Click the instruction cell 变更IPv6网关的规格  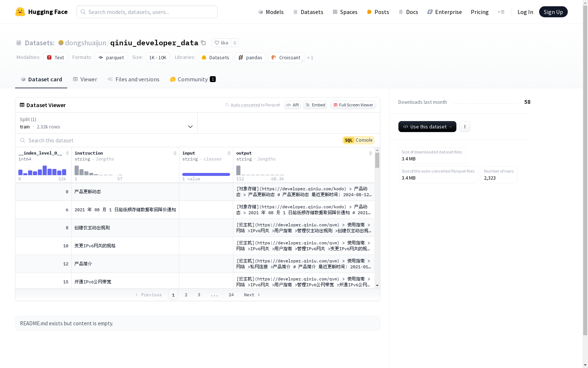tap(95, 246)
